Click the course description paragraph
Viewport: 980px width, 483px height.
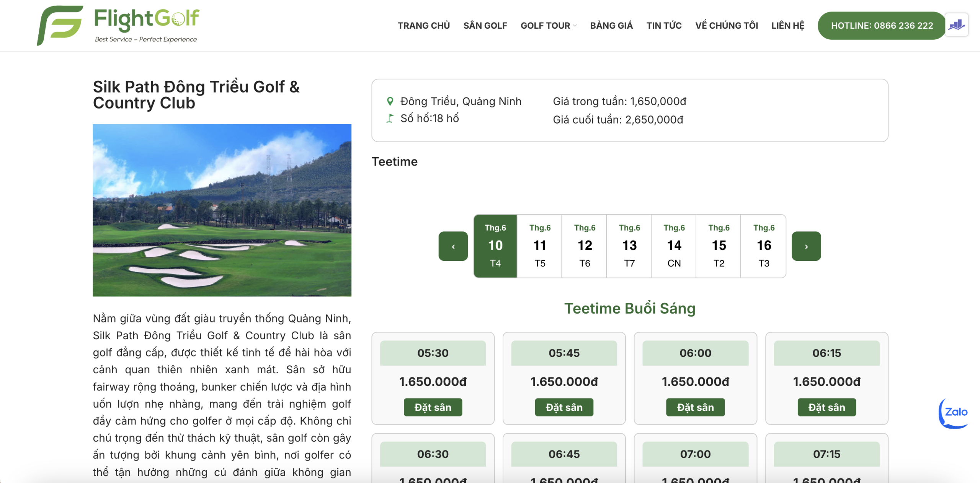tap(222, 395)
